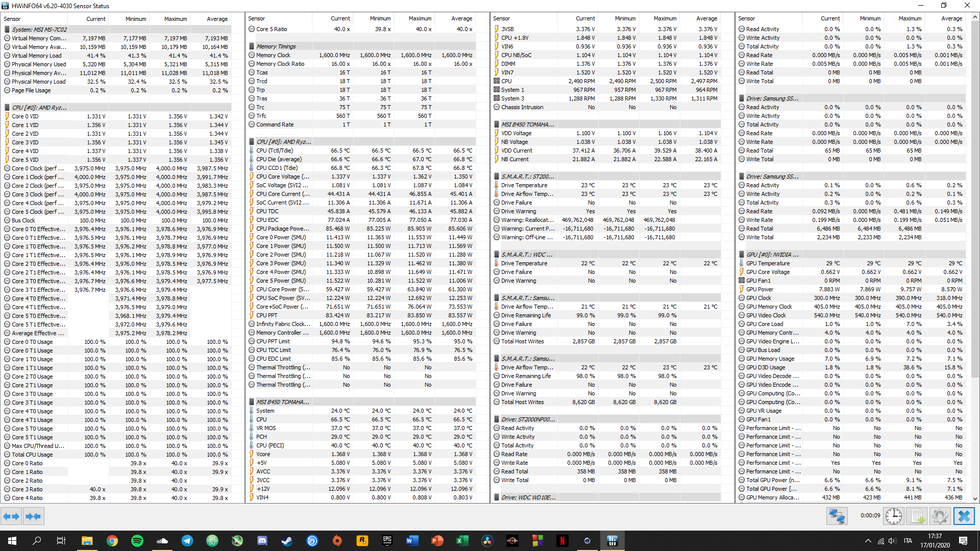Select the GPU Memory Clock row
The height and width of the screenshot is (551, 980).
852,307
